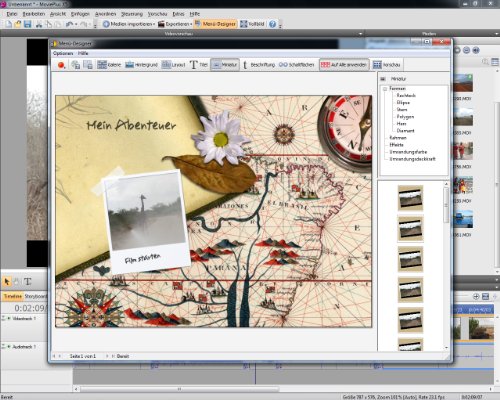
Task: Toggle Auf Alle anwenden button
Action: 344,65
